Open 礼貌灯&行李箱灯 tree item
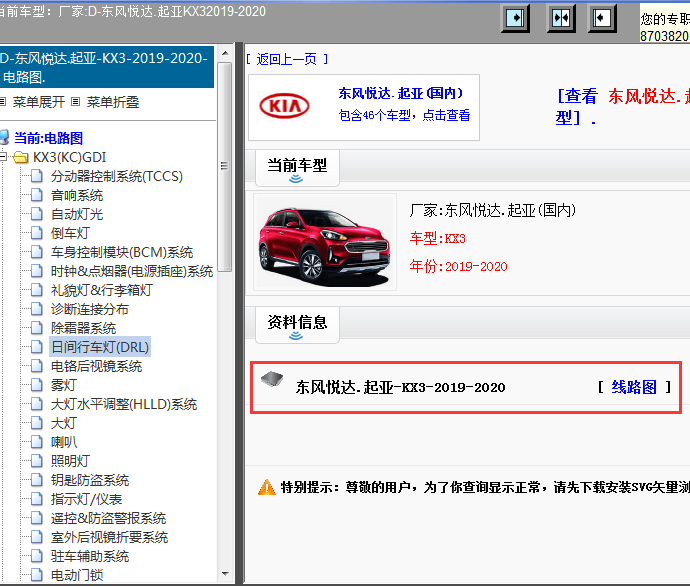Viewport: 690px width, 586px height. [x=102, y=290]
